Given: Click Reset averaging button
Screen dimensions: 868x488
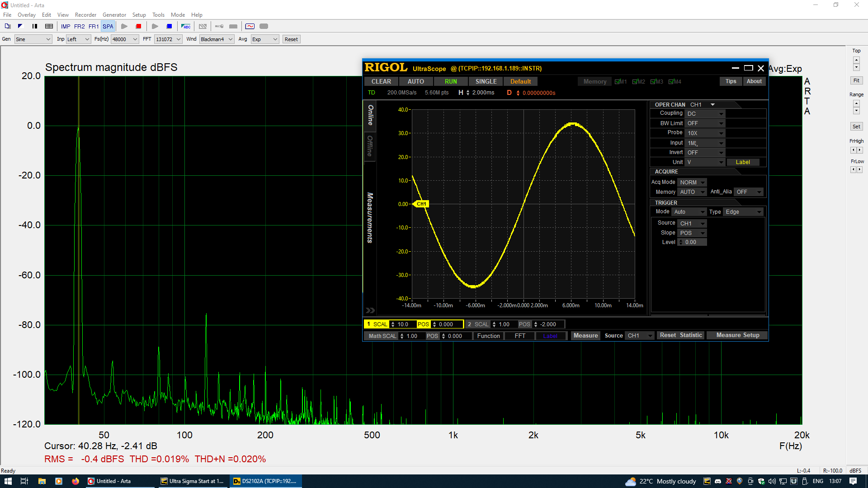Looking at the screenshot, I should point(291,39).
